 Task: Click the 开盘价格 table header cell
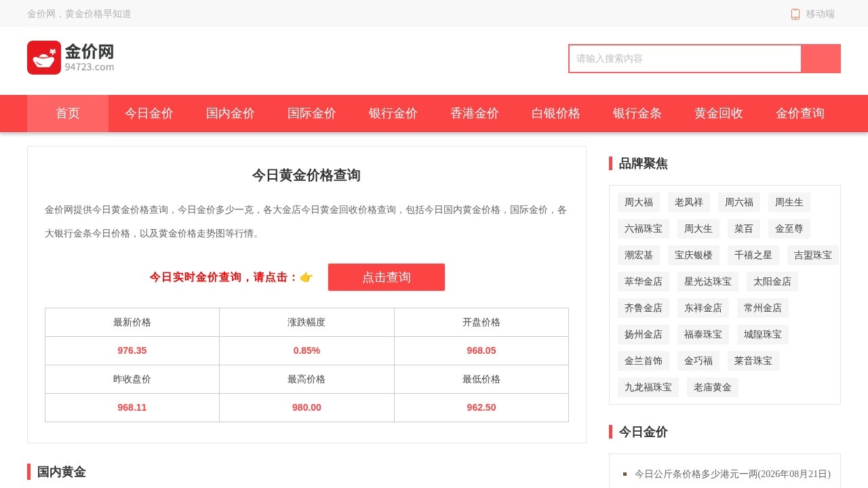tap(481, 322)
